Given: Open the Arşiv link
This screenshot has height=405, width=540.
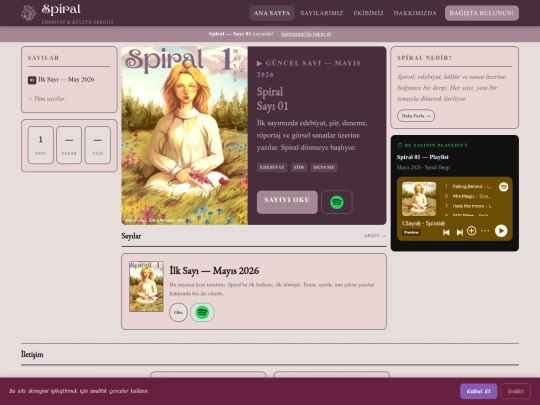Looking at the screenshot, I should tap(375, 236).
